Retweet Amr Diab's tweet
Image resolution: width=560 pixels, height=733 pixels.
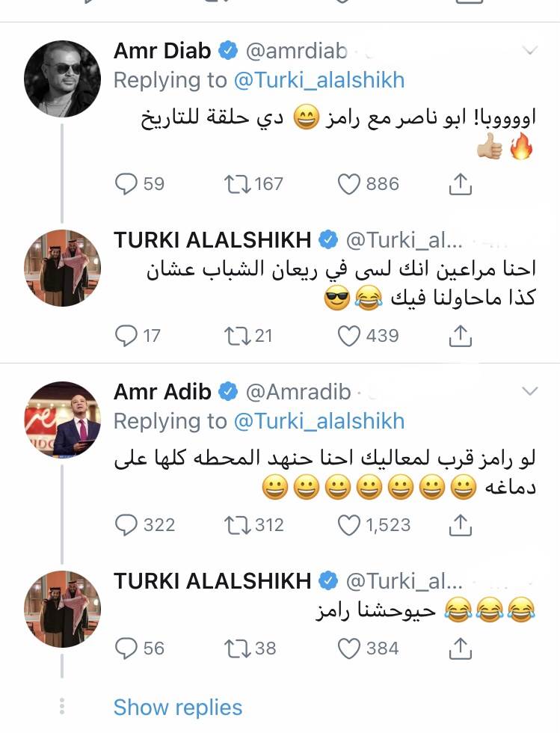tap(236, 184)
